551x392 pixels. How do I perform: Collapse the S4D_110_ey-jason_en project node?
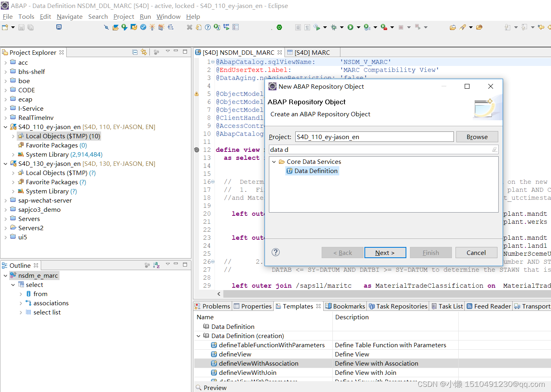pyautogui.click(x=5, y=127)
